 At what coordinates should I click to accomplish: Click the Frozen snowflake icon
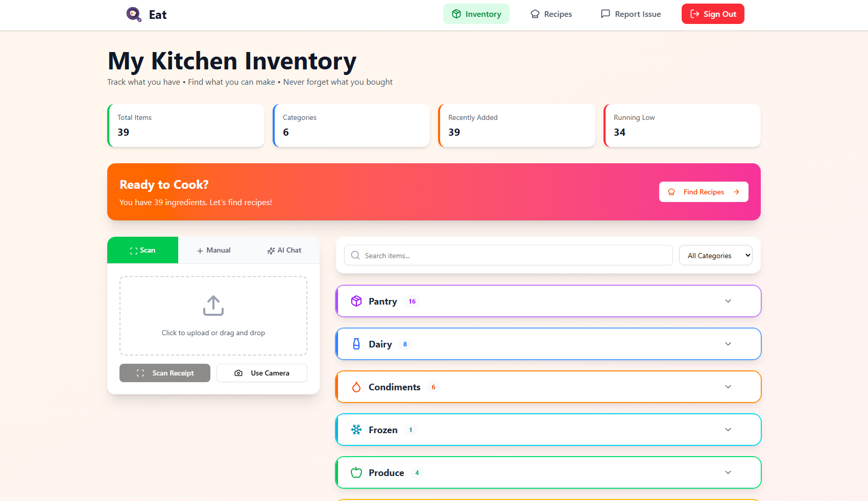[x=356, y=430]
